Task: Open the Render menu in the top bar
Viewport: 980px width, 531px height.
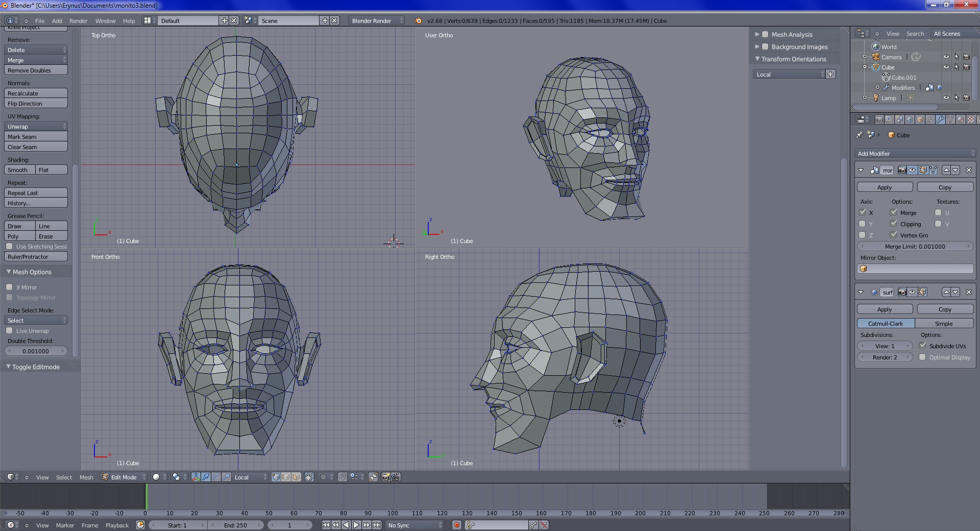Action: point(78,21)
